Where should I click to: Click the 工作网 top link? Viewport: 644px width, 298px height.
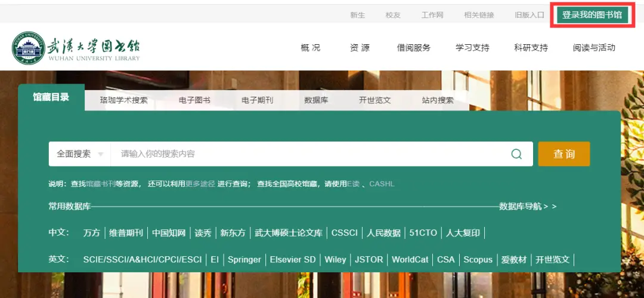click(x=432, y=16)
